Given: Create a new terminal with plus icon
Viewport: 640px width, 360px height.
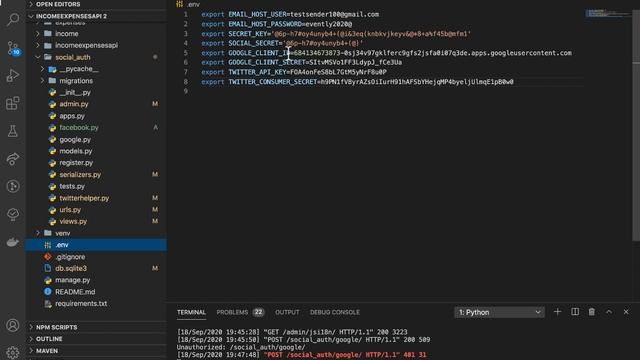Looking at the screenshot, I should (558, 312).
